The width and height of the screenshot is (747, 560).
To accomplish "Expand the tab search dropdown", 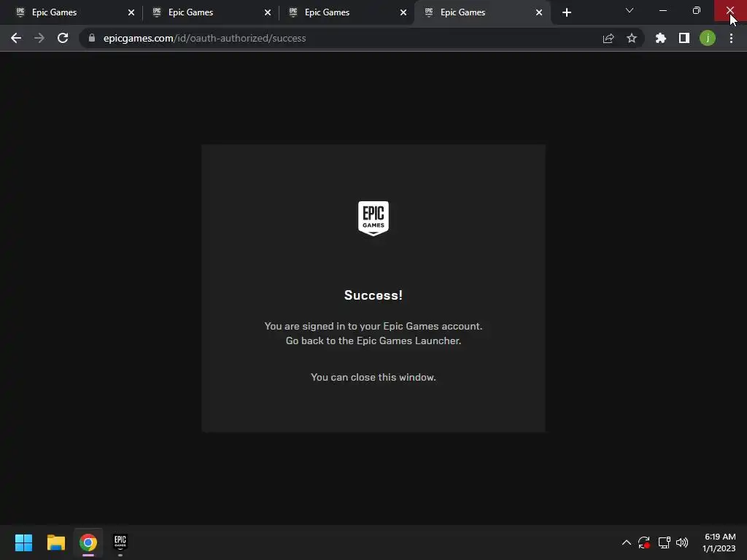I will click(x=630, y=10).
